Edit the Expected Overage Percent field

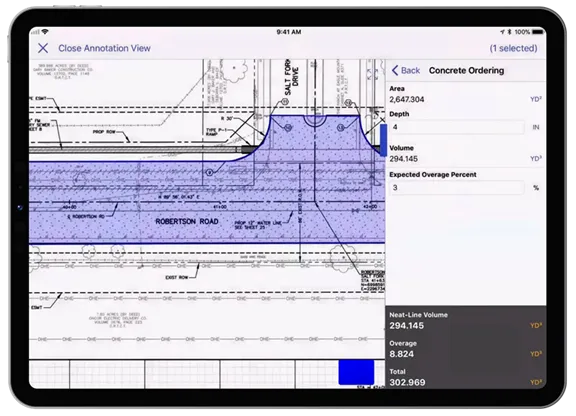click(457, 188)
